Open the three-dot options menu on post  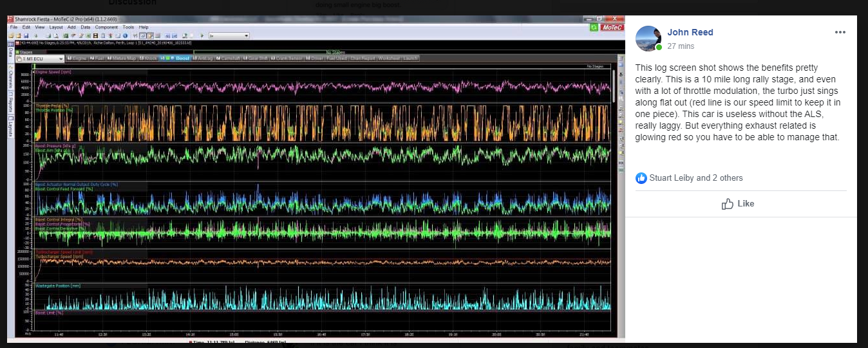[840, 32]
